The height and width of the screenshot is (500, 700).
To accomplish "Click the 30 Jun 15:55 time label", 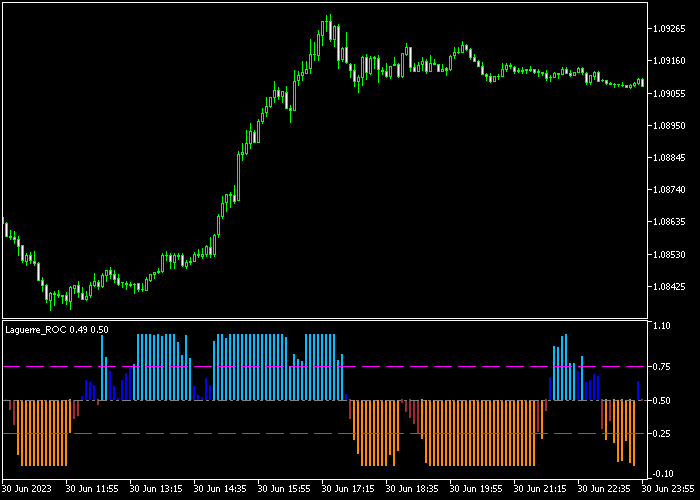I will click(x=284, y=488).
